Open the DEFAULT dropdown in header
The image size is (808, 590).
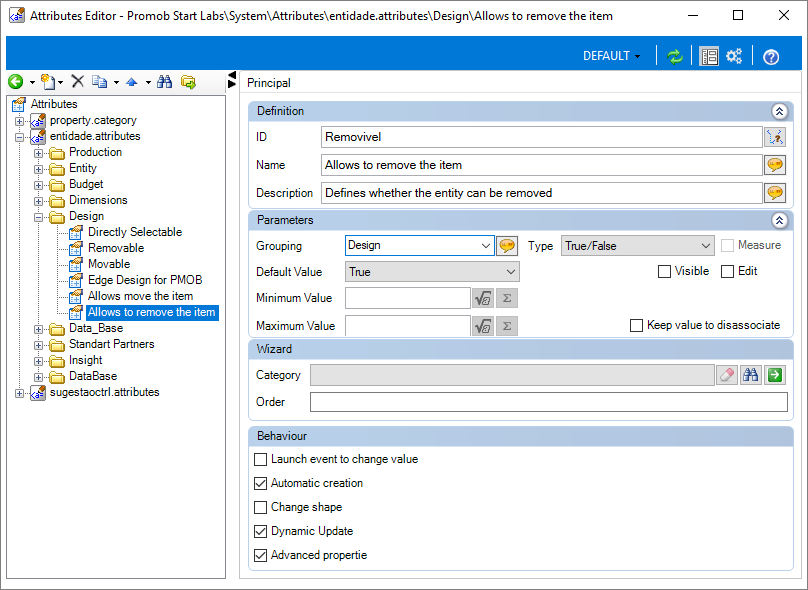[612, 56]
